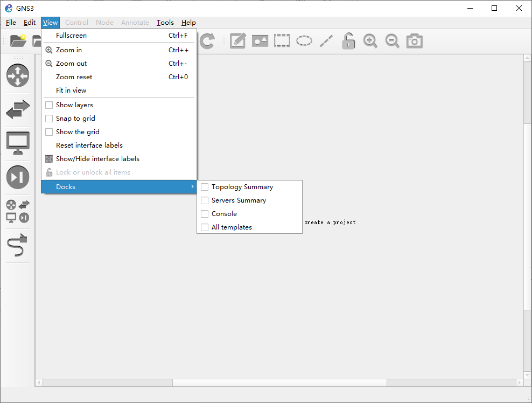Toggle the All templates dock checkbox

(x=205, y=227)
